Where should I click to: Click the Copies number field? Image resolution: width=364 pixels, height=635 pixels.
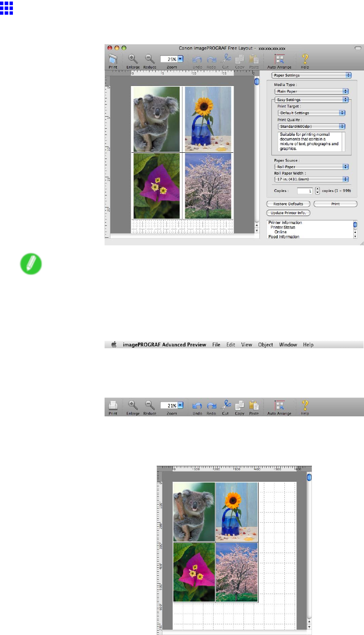click(305, 191)
